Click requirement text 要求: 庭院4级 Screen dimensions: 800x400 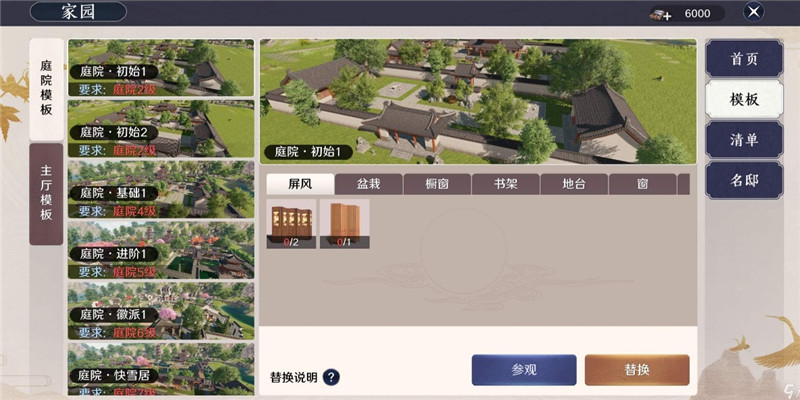[117, 211]
